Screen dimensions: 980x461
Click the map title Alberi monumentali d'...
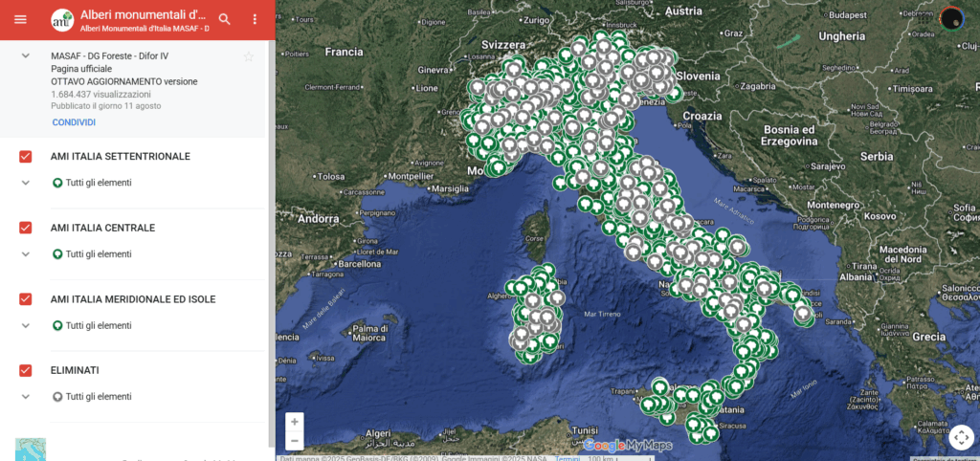point(144,15)
